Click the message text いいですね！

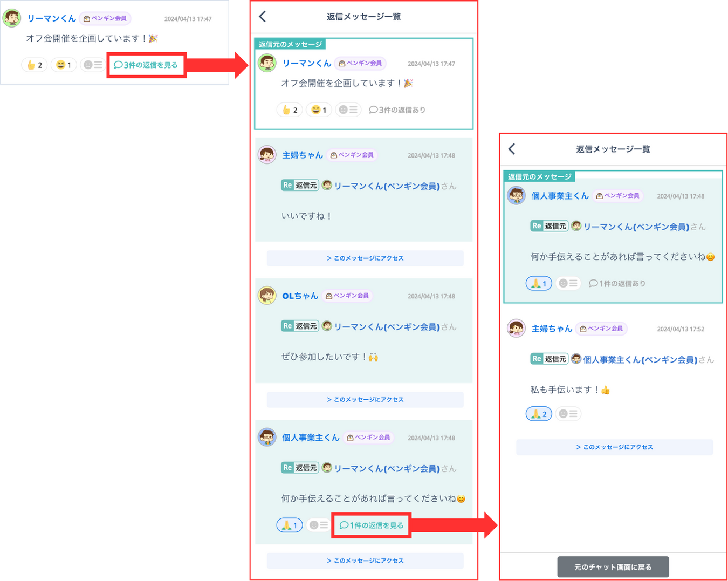click(x=307, y=216)
